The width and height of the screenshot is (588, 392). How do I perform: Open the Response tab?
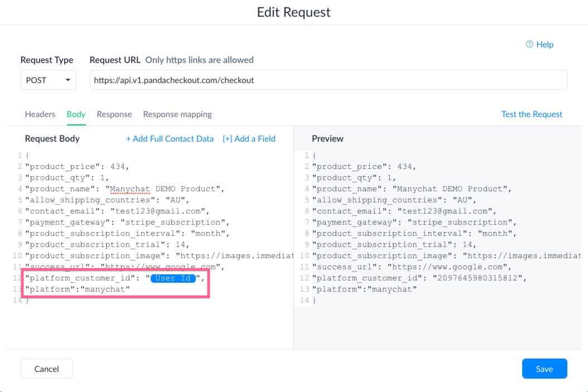114,114
